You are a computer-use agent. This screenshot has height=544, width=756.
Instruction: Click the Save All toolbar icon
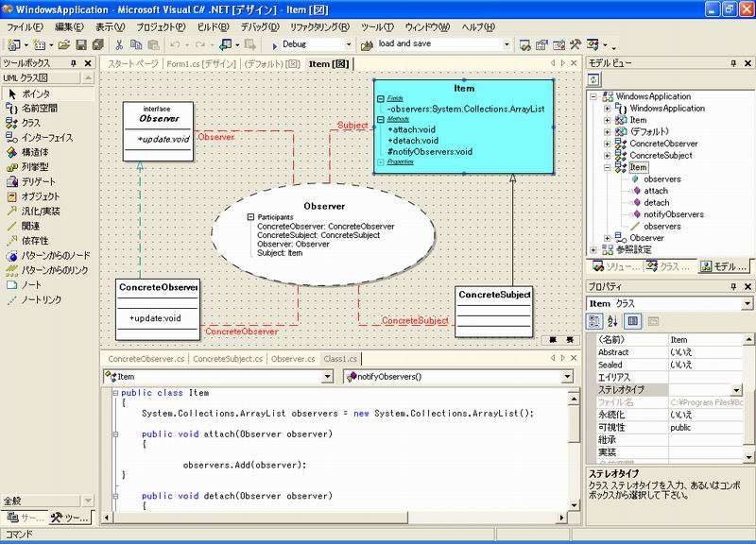click(x=98, y=44)
